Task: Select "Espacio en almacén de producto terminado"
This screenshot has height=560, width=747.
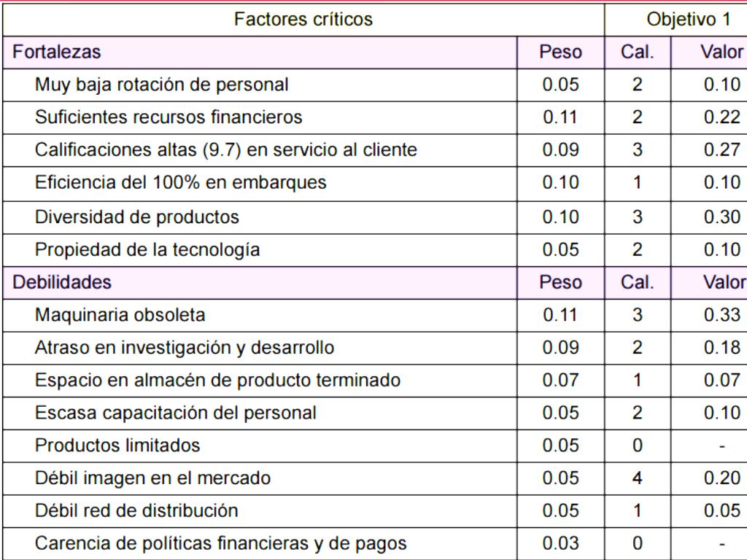Action: tap(217, 380)
